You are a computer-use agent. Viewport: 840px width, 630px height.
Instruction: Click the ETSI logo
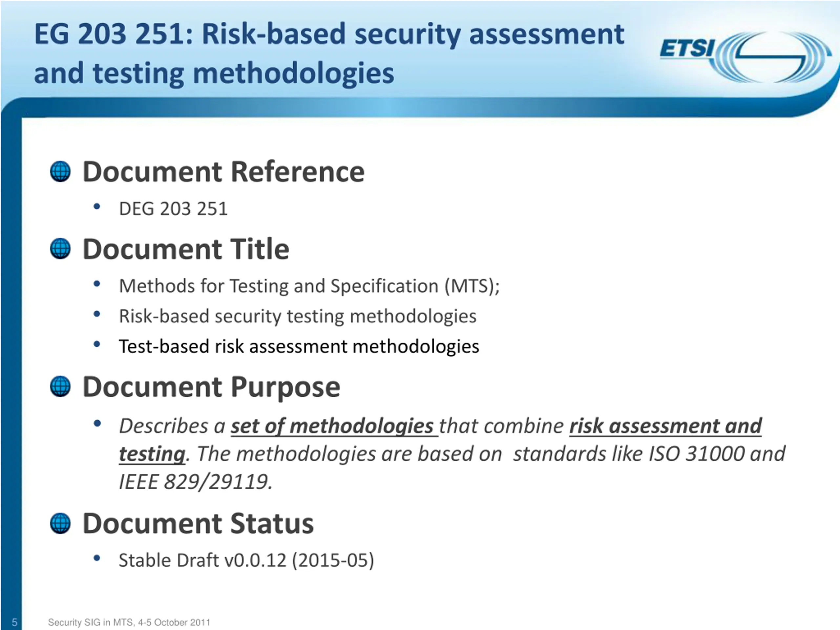[x=744, y=57]
